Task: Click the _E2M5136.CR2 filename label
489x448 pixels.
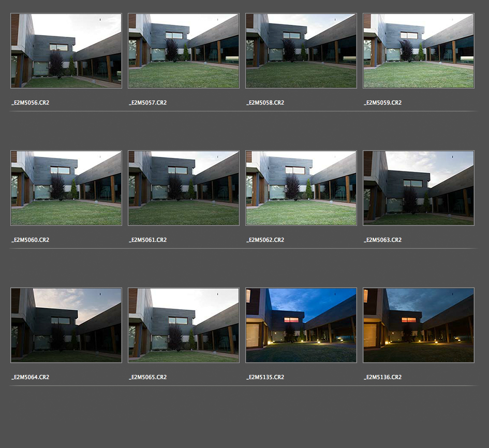Action: (x=383, y=378)
